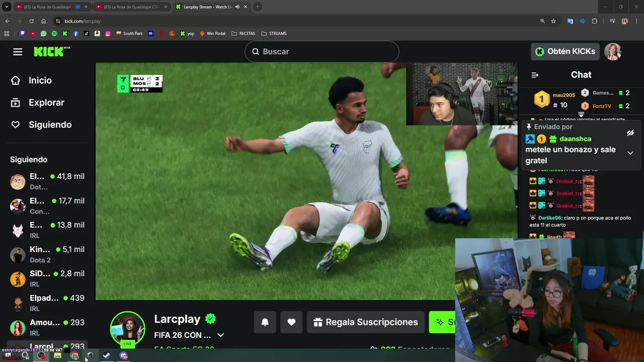This screenshot has width=644, height=362.
Task: Open the TikTok bookmark
Action: 87,34
